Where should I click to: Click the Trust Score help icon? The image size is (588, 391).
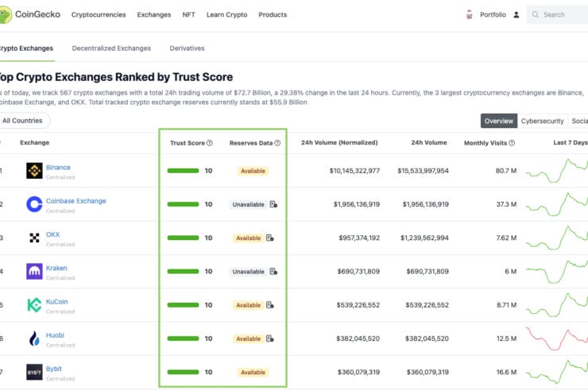210,143
